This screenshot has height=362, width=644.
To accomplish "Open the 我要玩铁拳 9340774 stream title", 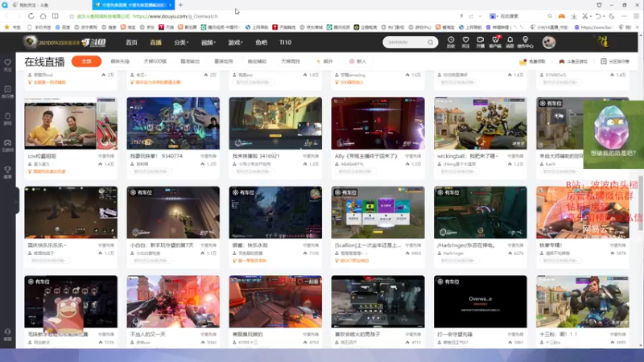I will [156, 156].
